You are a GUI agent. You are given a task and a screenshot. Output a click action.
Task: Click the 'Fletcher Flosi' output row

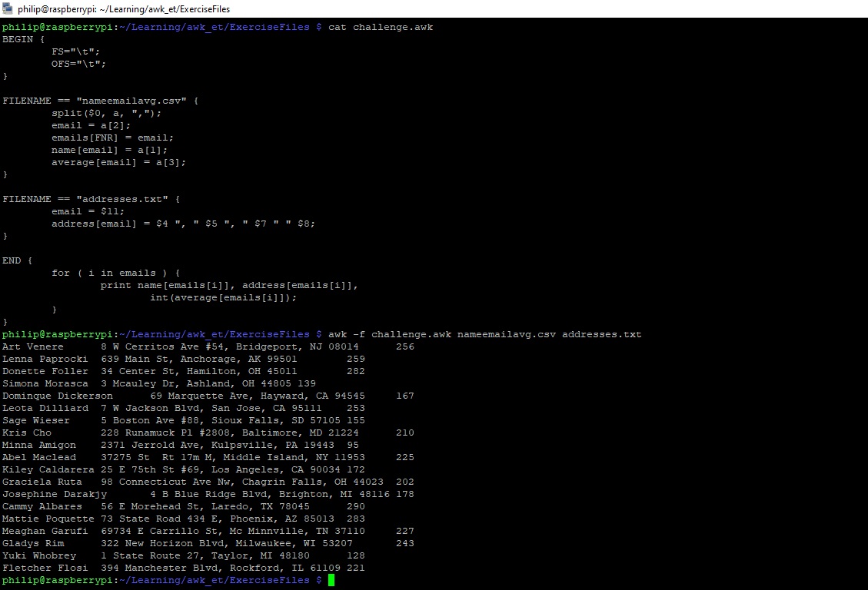pos(183,568)
